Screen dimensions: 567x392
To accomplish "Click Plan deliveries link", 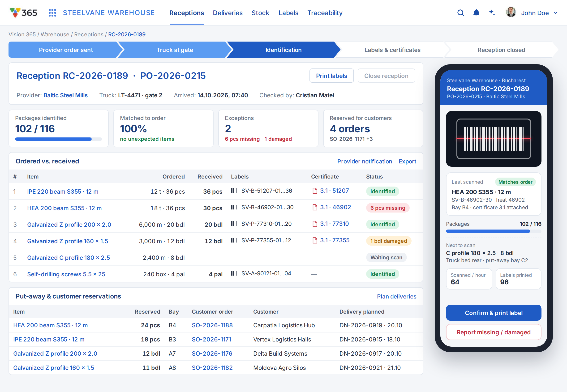I will (396, 296).
